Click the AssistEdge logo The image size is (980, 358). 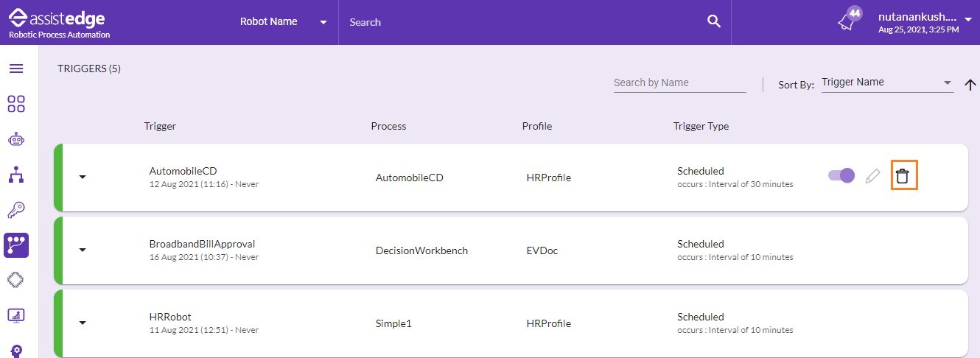(59, 21)
